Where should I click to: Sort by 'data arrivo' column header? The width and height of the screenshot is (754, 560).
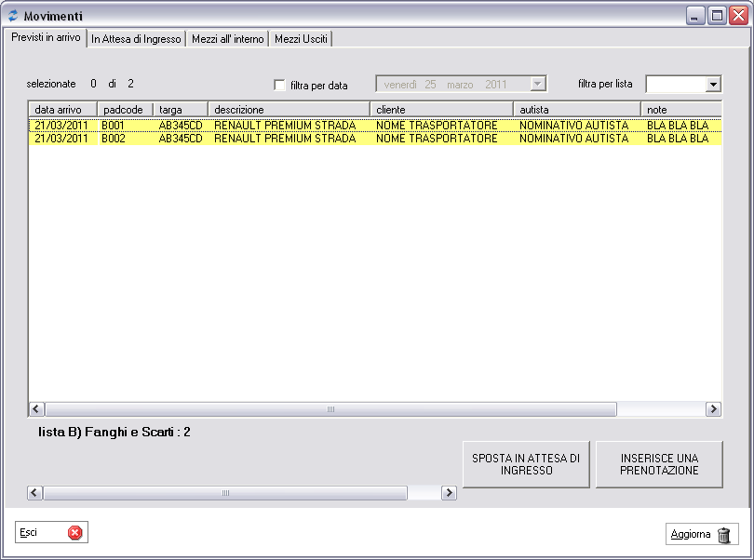click(62, 110)
